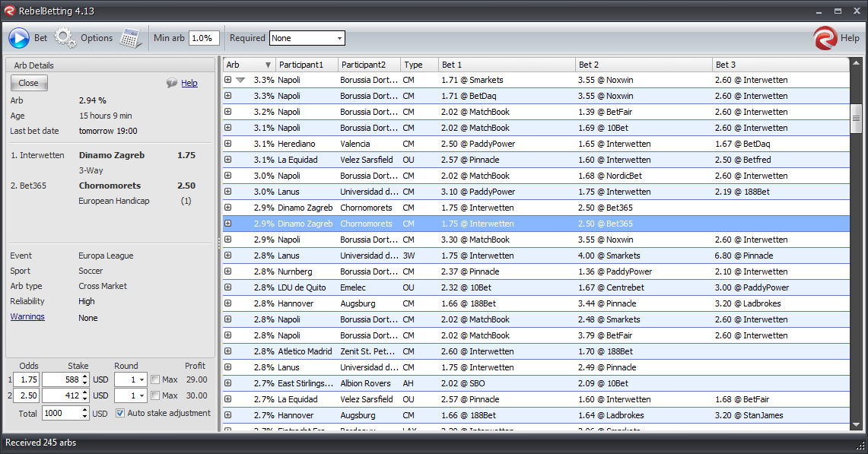Sort by the Arb column header
Image resolution: width=868 pixels, height=454 pixels.
pos(249,65)
